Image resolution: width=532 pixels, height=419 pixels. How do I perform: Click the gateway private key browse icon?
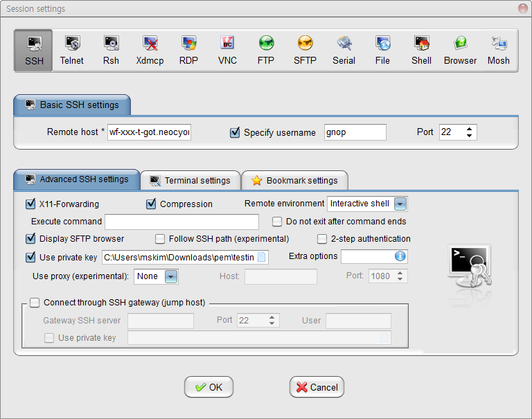coord(384,337)
